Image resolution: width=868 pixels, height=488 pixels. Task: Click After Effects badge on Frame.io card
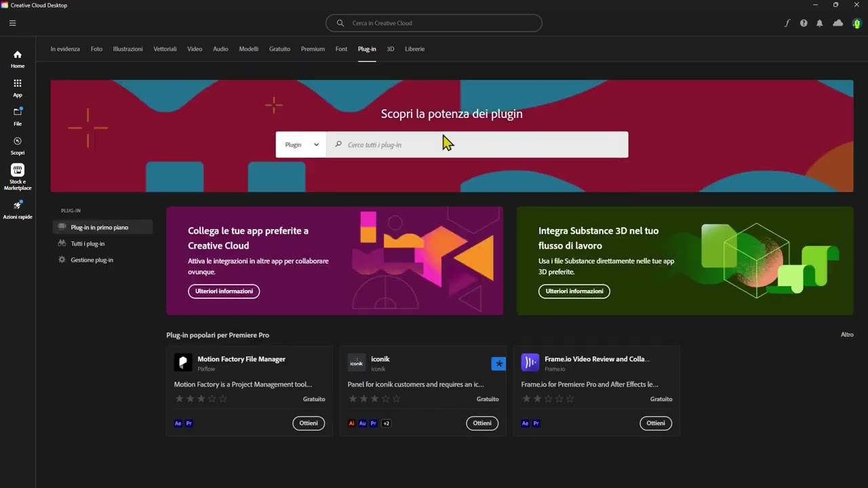coord(526,424)
